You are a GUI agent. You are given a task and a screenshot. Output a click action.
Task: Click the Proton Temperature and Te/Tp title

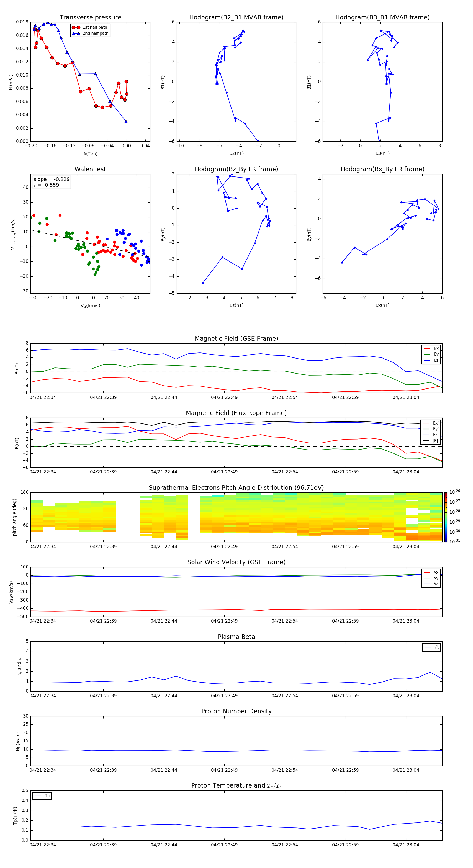pyautogui.click(x=236, y=786)
